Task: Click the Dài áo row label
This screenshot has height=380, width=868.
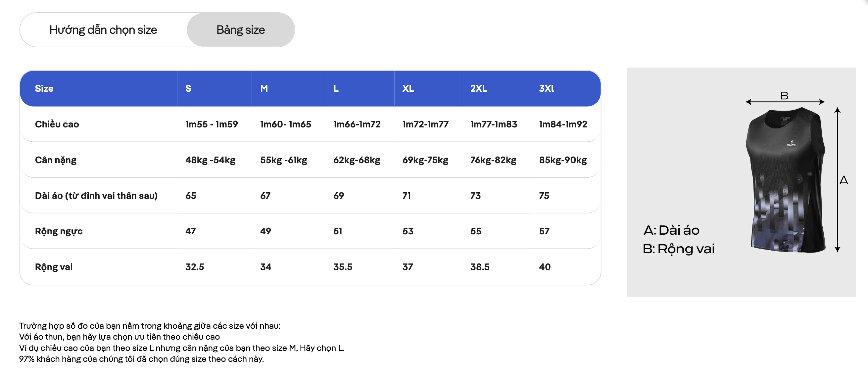Action: [96, 196]
